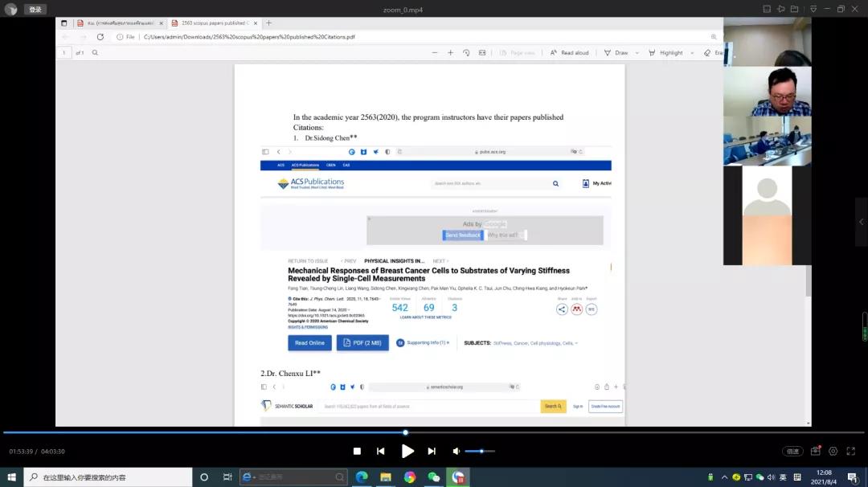Toggle fit to page width
This screenshot has height=487, width=868.
(482, 52)
